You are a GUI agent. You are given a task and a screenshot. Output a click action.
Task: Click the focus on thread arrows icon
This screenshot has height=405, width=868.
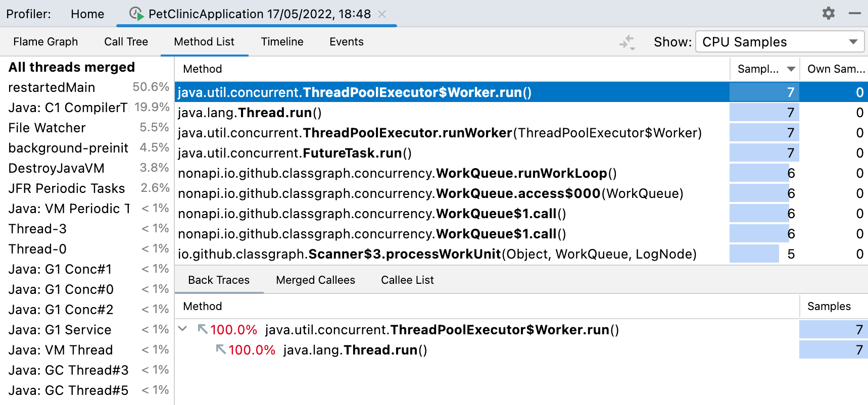click(x=627, y=42)
